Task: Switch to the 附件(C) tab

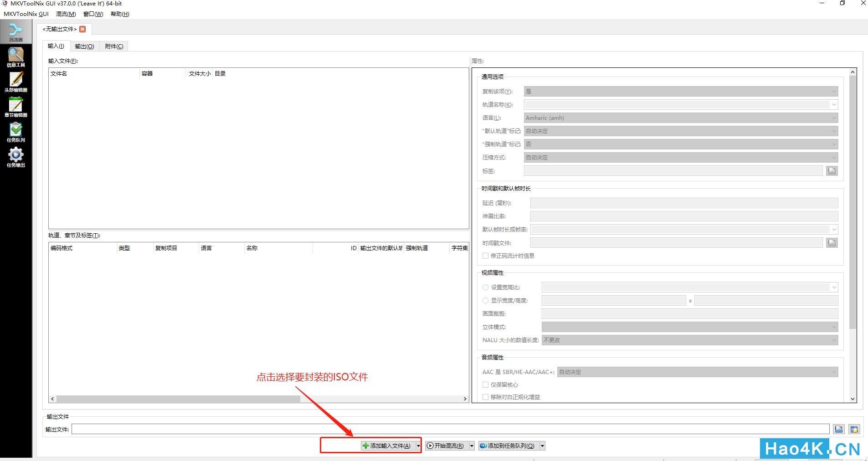Action: (114, 46)
